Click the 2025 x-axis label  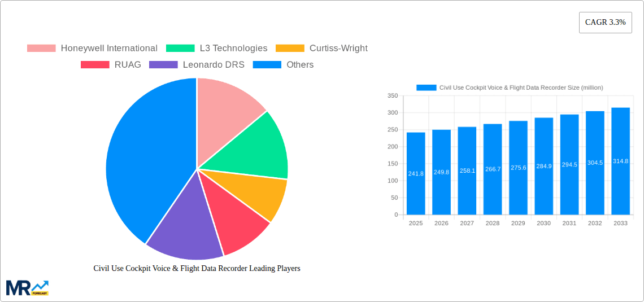[416, 223]
